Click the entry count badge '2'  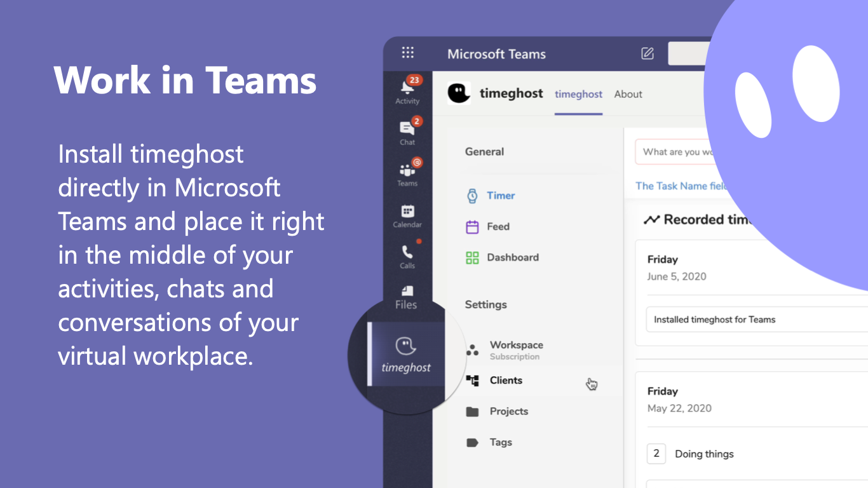pos(656,454)
